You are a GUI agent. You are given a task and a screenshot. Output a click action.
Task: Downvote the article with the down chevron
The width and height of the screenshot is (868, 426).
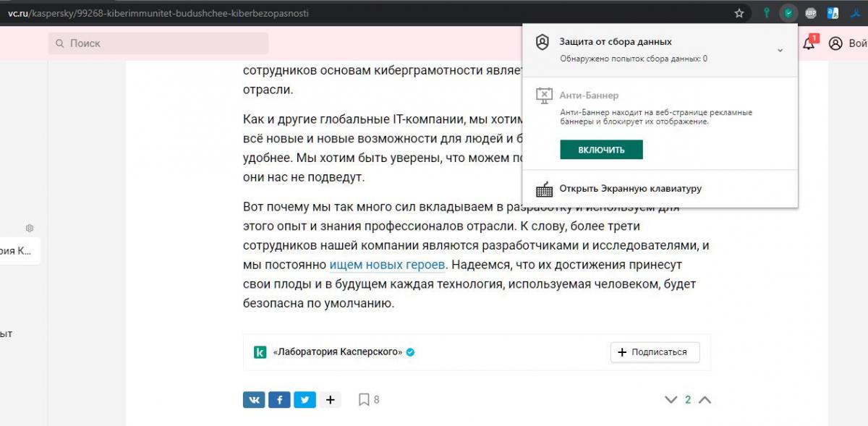click(x=671, y=400)
